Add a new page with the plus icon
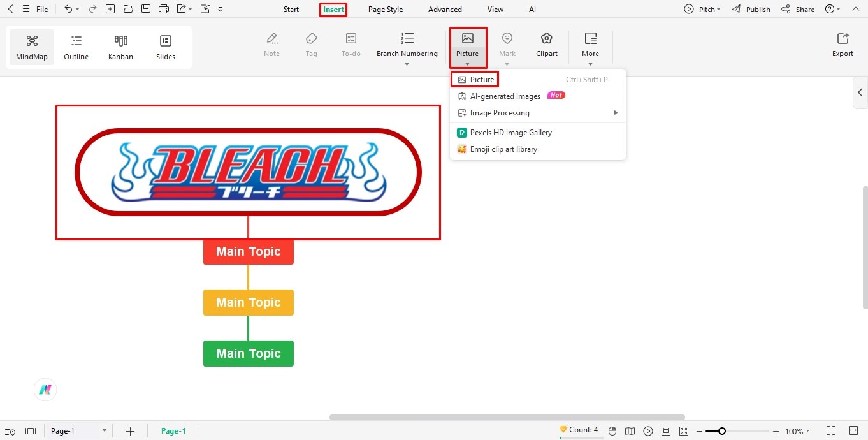 [x=130, y=431]
